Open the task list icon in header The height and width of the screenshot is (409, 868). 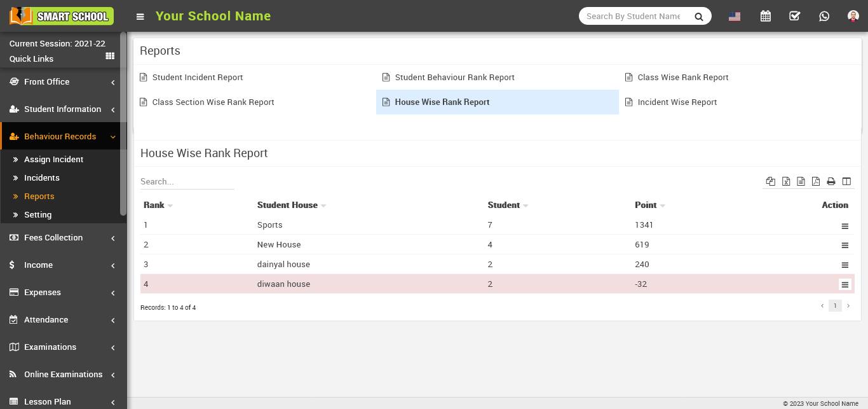coord(794,16)
